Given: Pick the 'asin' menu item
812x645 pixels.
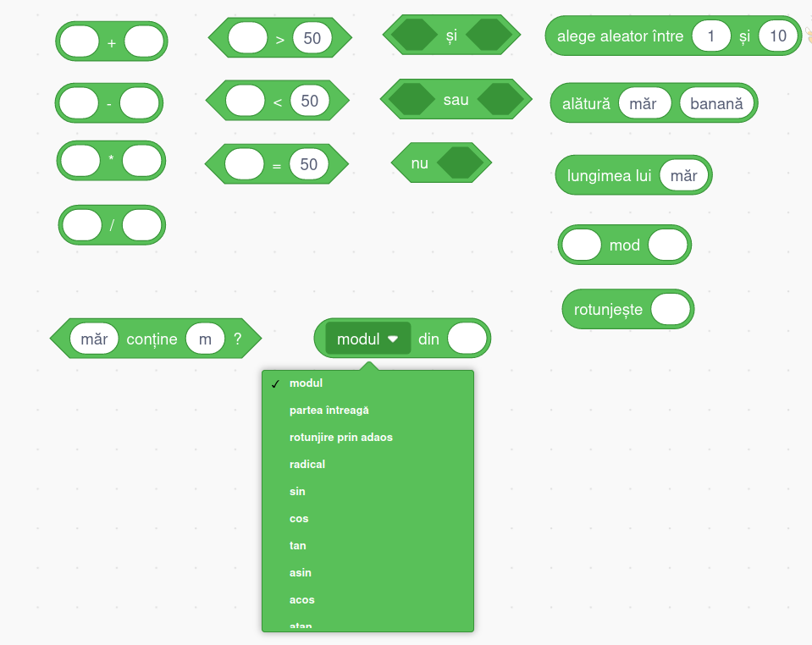Looking at the screenshot, I should 301,573.
